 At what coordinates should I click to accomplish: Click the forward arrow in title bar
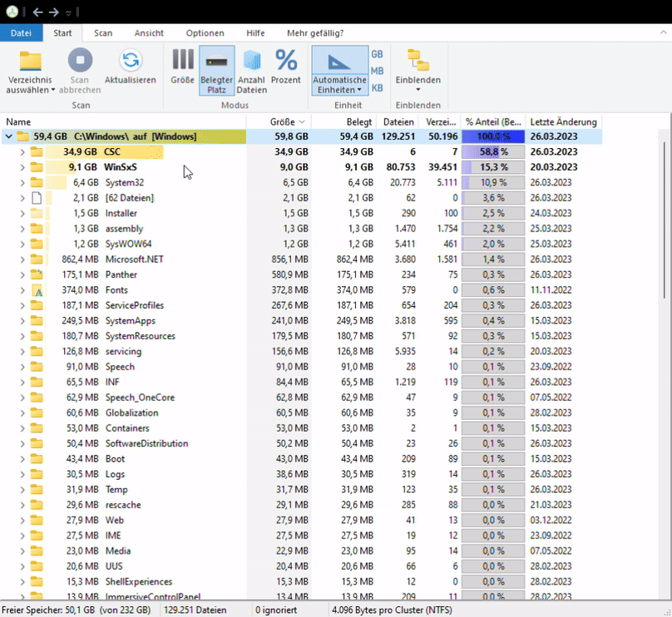[53, 12]
